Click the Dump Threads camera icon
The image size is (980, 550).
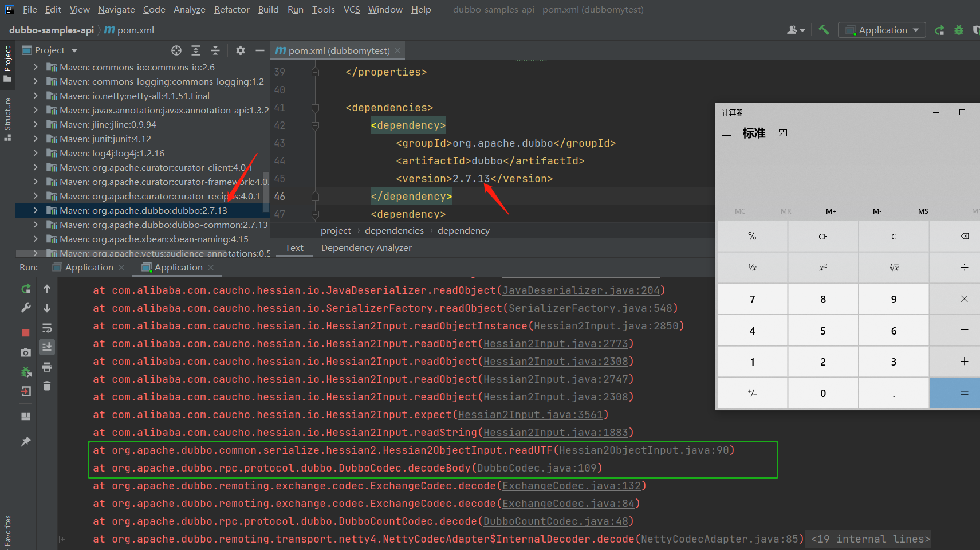tap(26, 352)
